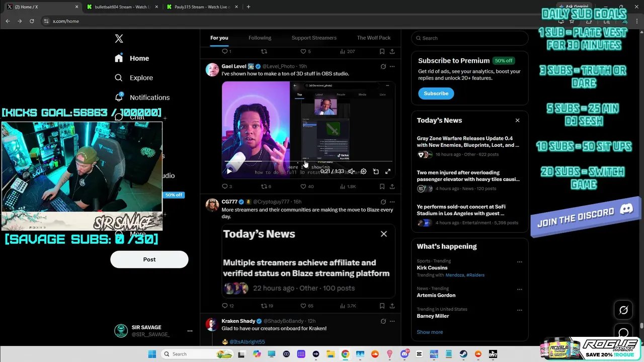This screenshot has height=362, width=644.
Task: Open a new browser tab
Action: [x=248, y=7]
